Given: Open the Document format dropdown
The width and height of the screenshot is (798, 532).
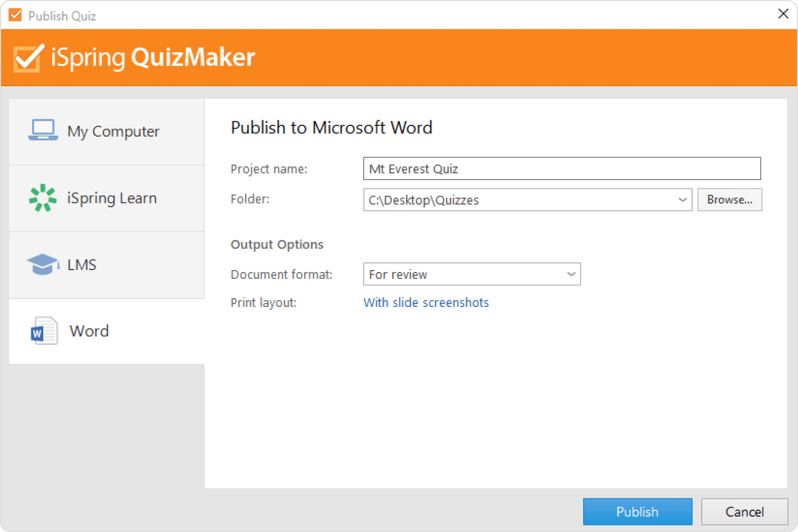Looking at the screenshot, I should pyautogui.click(x=571, y=274).
